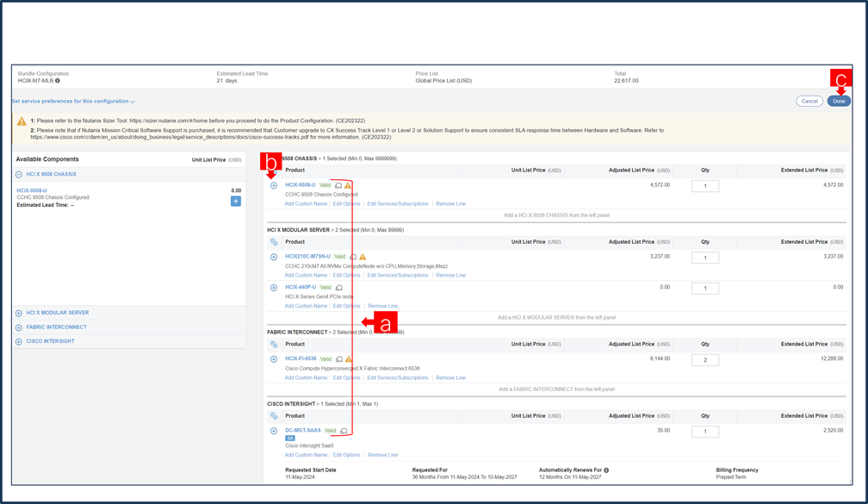Edit Services/Subscriptions for HCIX-FI-6536

tap(398, 377)
